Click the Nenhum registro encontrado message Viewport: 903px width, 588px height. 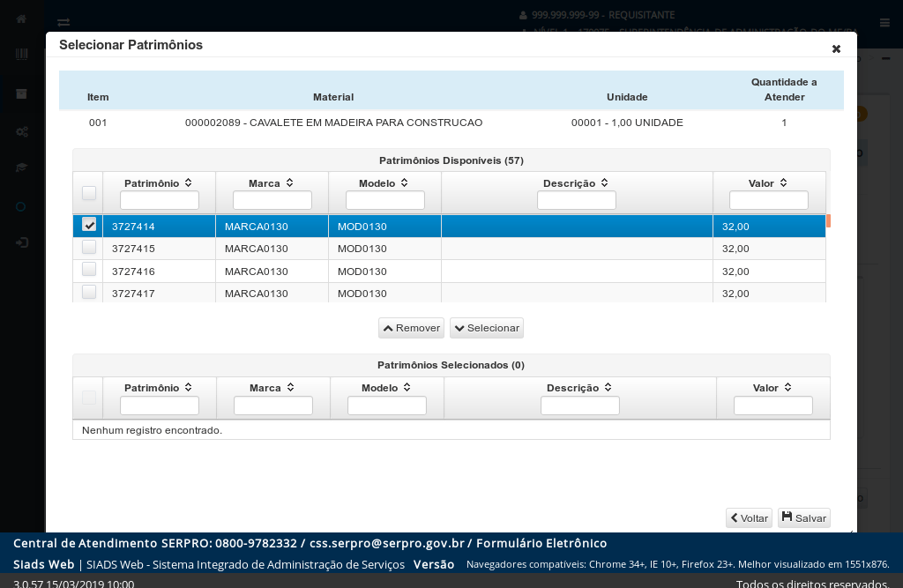(152, 430)
